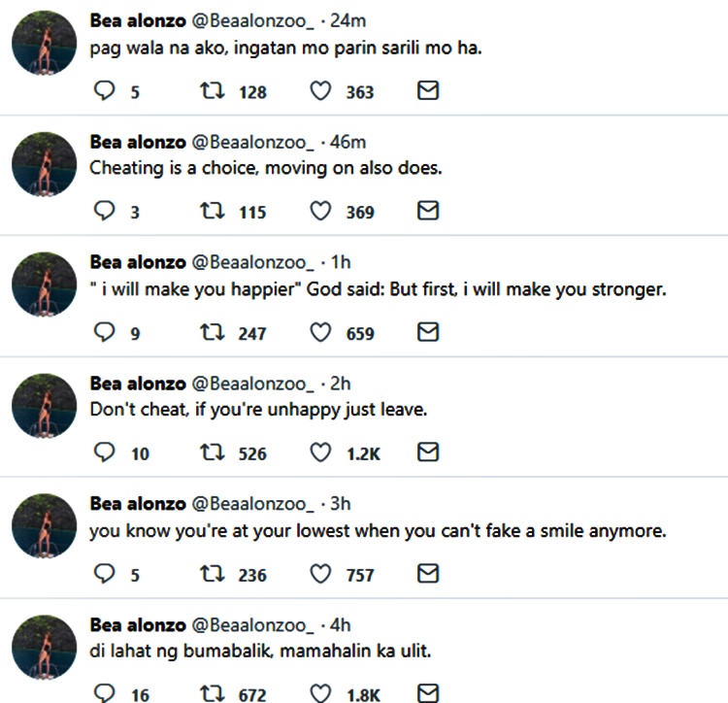Open avatar of the 3h tweet
Screen dimensions: 728x703
(x=44, y=525)
